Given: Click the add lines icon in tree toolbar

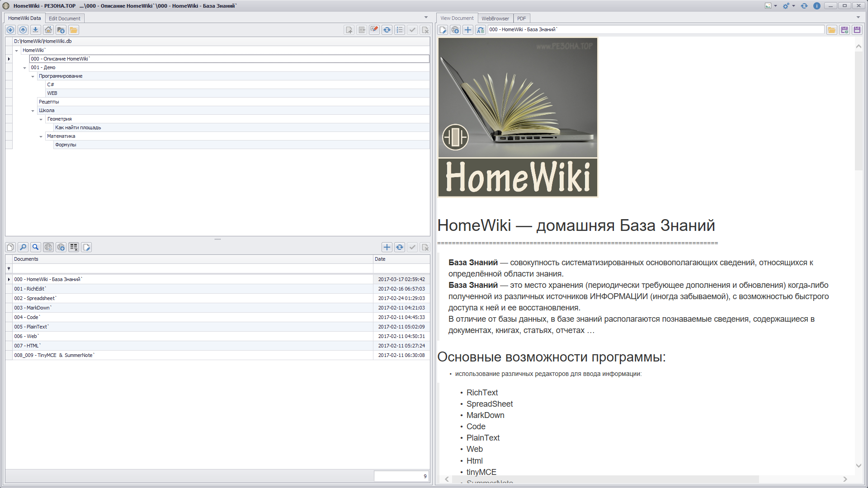Looking at the screenshot, I should pyautogui.click(x=362, y=30).
